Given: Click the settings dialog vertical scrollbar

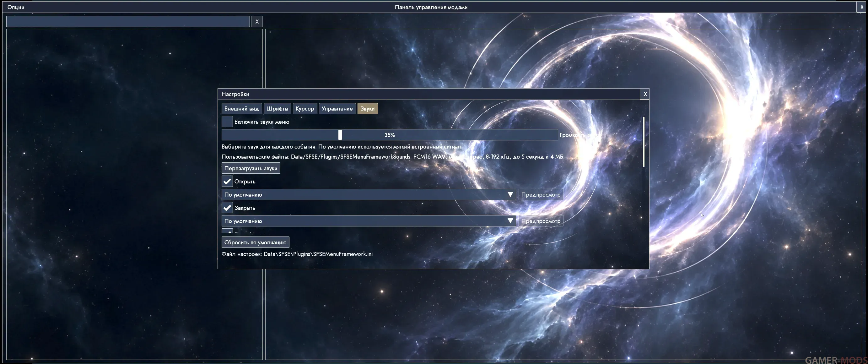Looking at the screenshot, I should click(644, 142).
